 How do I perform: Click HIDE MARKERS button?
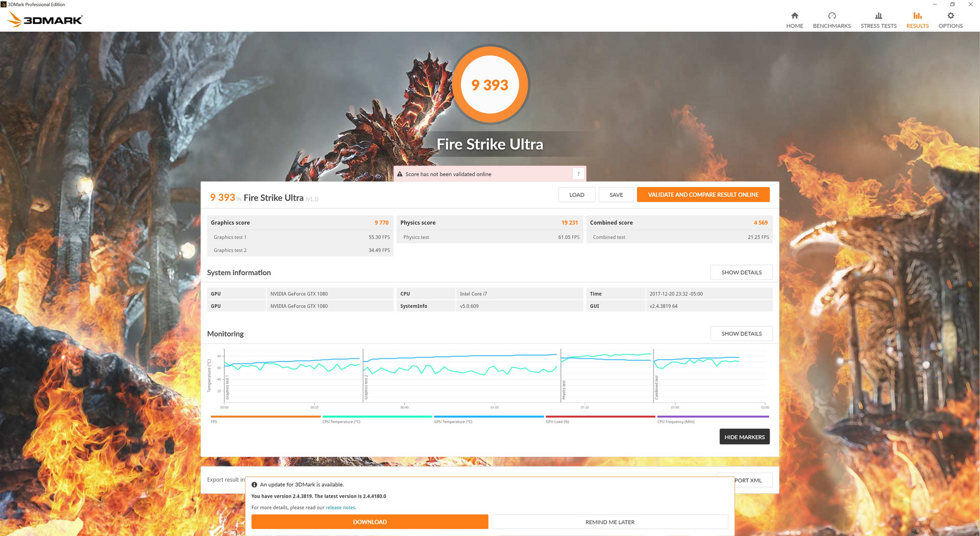744,437
